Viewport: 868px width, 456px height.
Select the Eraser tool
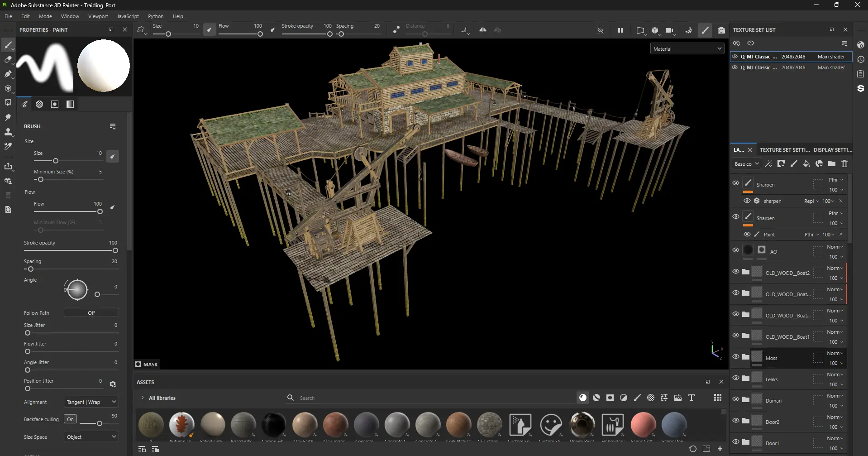(x=8, y=59)
